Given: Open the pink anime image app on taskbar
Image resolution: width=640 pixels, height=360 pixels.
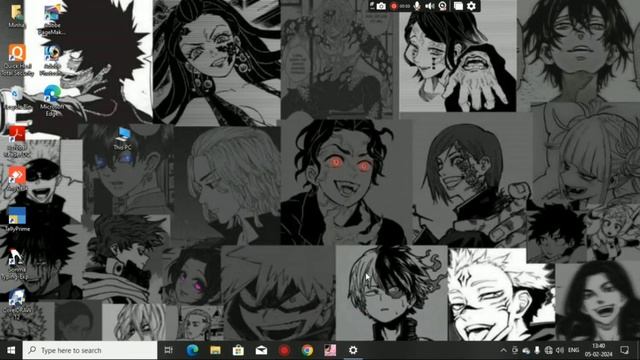Looking at the screenshot, I should tap(330, 350).
